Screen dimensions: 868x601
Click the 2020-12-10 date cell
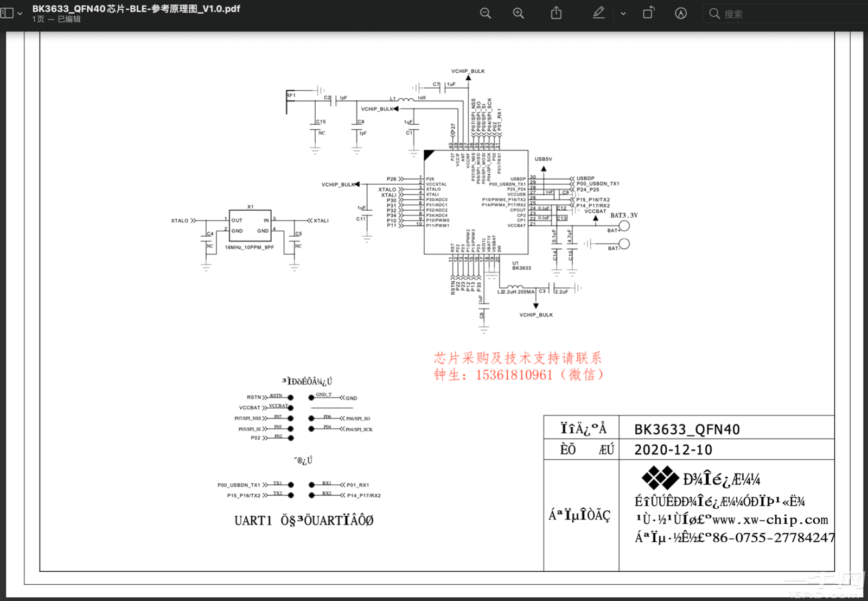[x=673, y=450]
